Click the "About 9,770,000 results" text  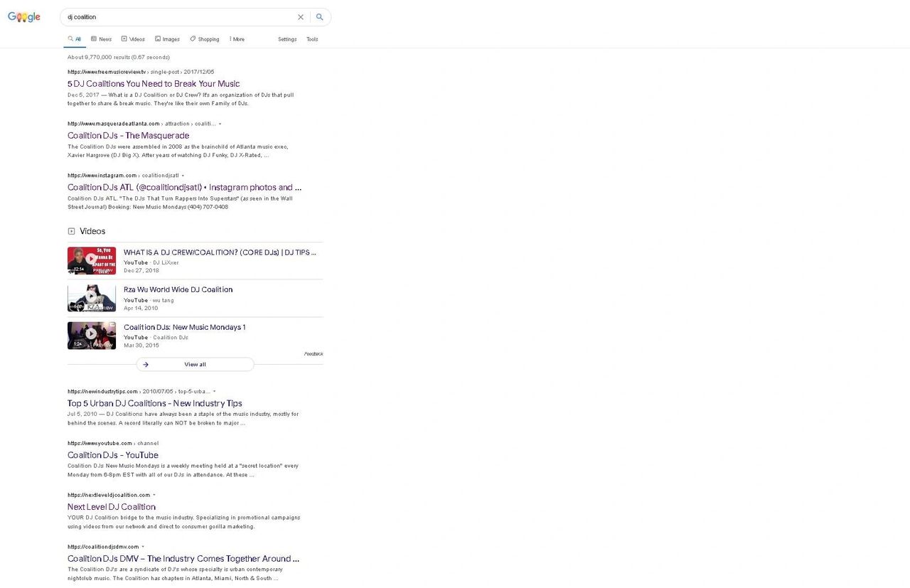click(x=119, y=57)
